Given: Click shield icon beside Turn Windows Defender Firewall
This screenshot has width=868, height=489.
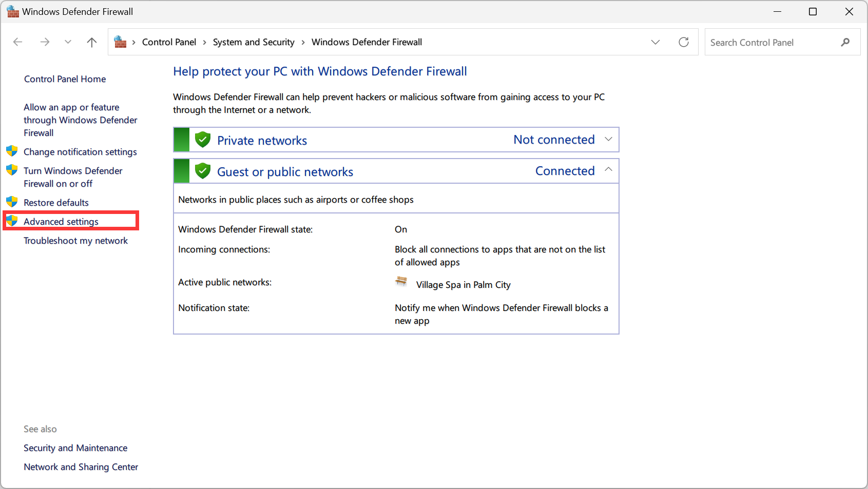Looking at the screenshot, I should [12, 170].
